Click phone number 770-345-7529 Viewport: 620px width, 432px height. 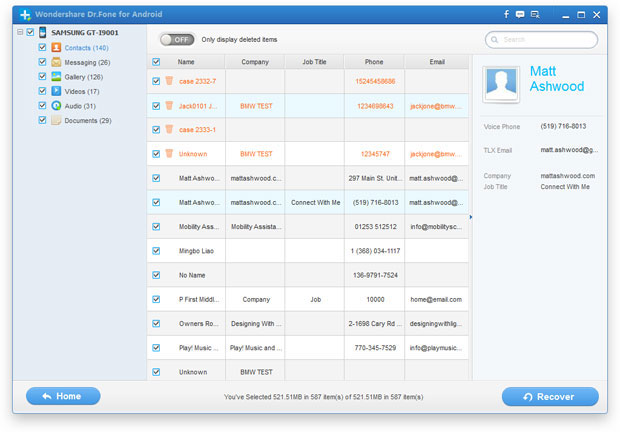click(375, 348)
